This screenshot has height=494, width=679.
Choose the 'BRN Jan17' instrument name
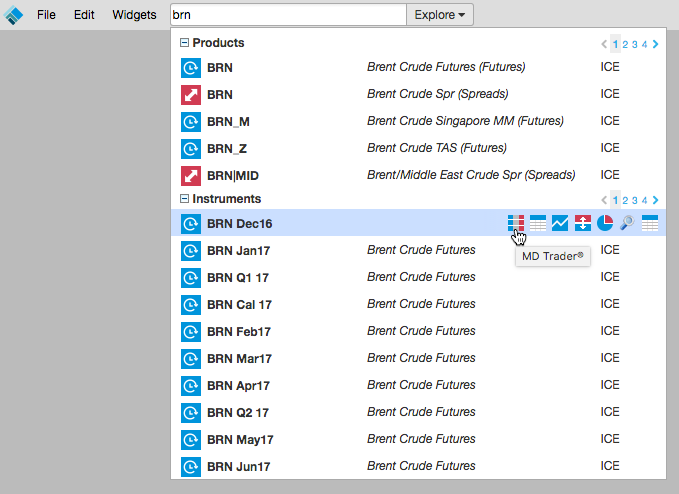[239, 251]
